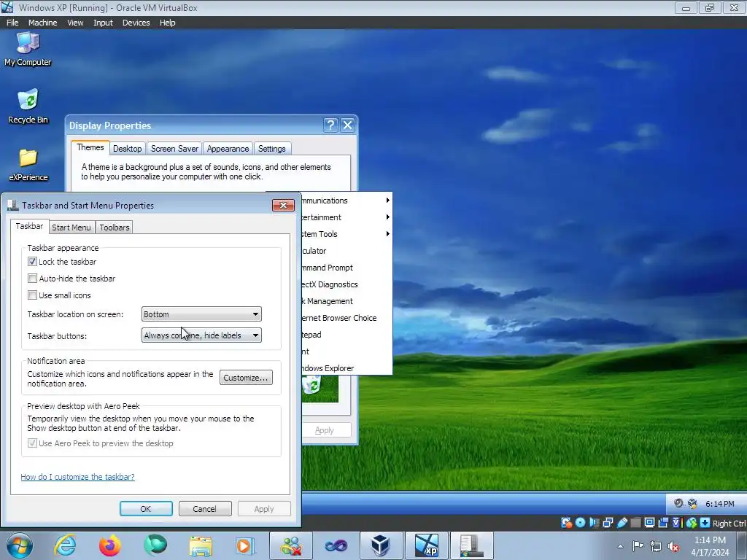Click OK in Taskbar Properties

point(146,508)
